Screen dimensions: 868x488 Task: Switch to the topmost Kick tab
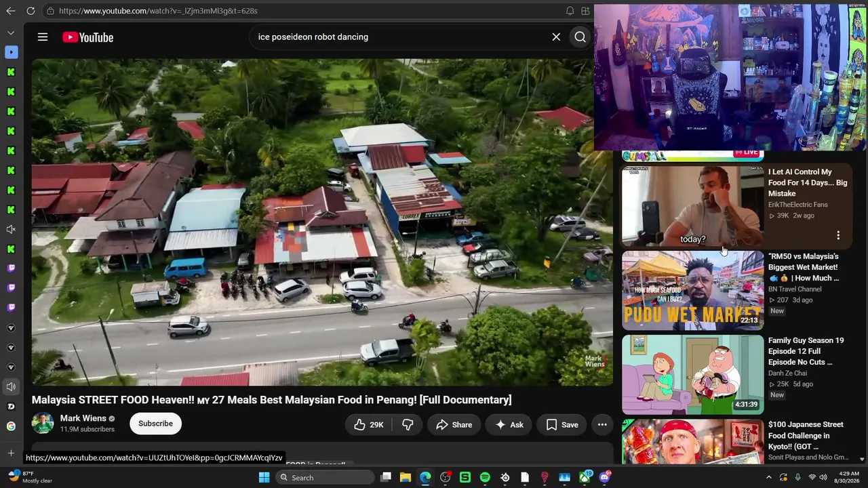[x=11, y=72]
